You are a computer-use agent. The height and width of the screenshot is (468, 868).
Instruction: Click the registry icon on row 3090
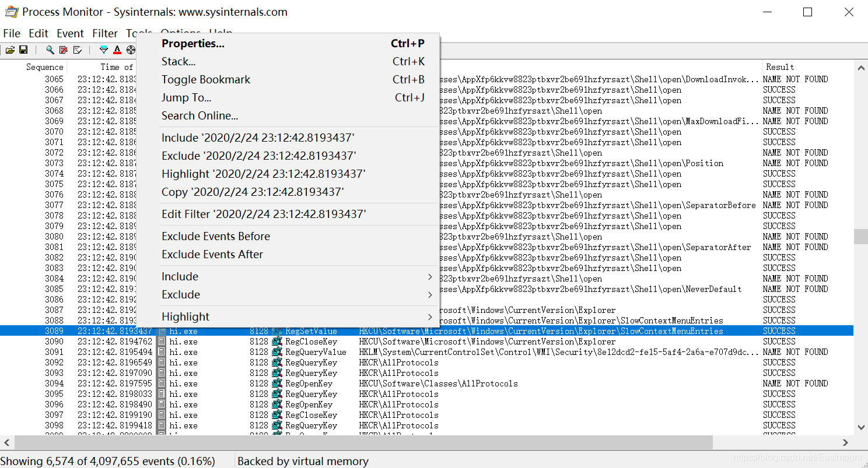277,342
